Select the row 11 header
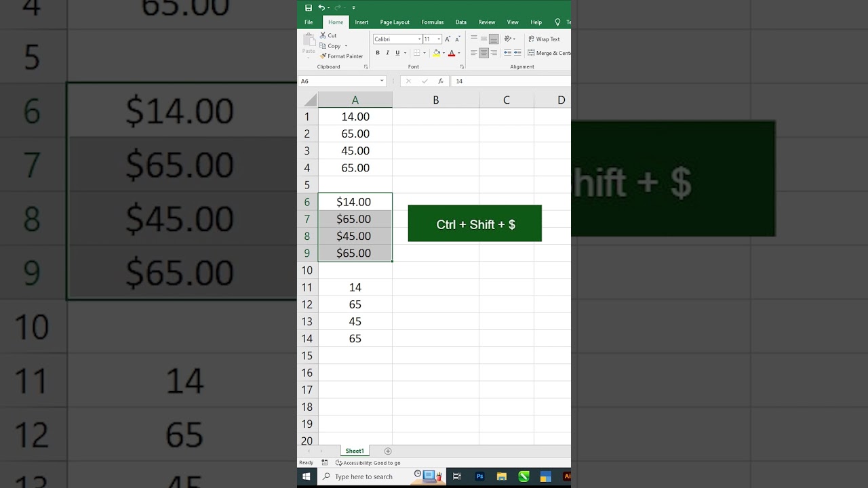The width and height of the screenshot is (868, 488). click(307, 287)
